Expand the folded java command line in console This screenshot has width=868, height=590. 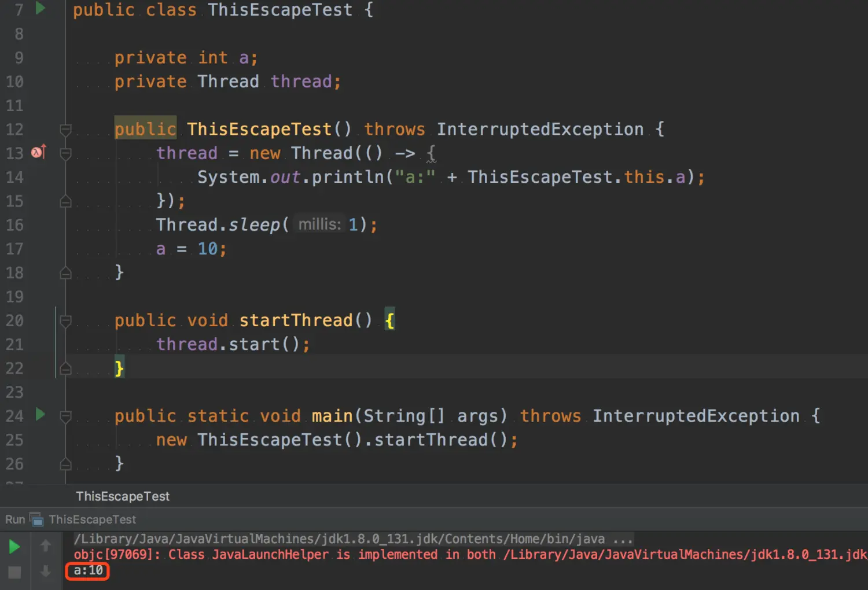pos(354,539)
